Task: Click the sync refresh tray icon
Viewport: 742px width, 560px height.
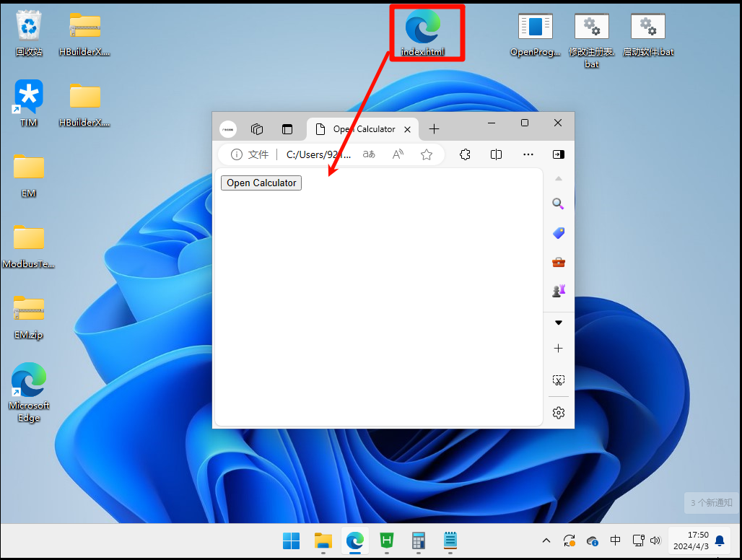Action: pos(569,541)
